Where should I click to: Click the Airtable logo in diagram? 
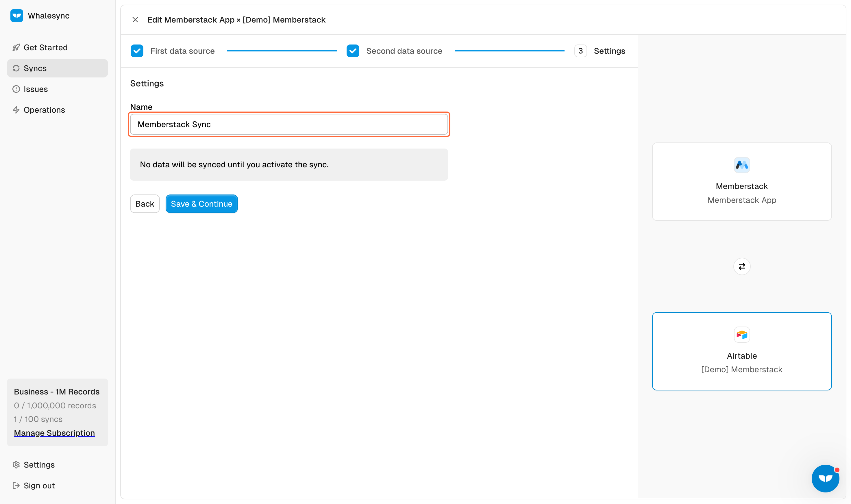(742, 335)
